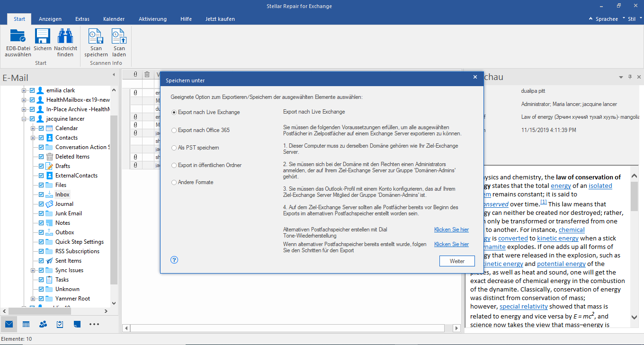Open the Sprache dropdown menu
644x345 pixels.
coord(607,19)
